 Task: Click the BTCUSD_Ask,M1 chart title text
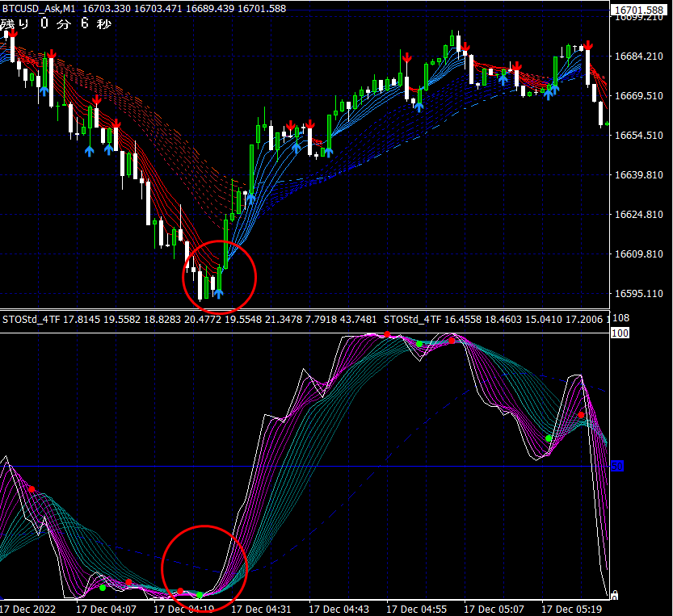39,8
